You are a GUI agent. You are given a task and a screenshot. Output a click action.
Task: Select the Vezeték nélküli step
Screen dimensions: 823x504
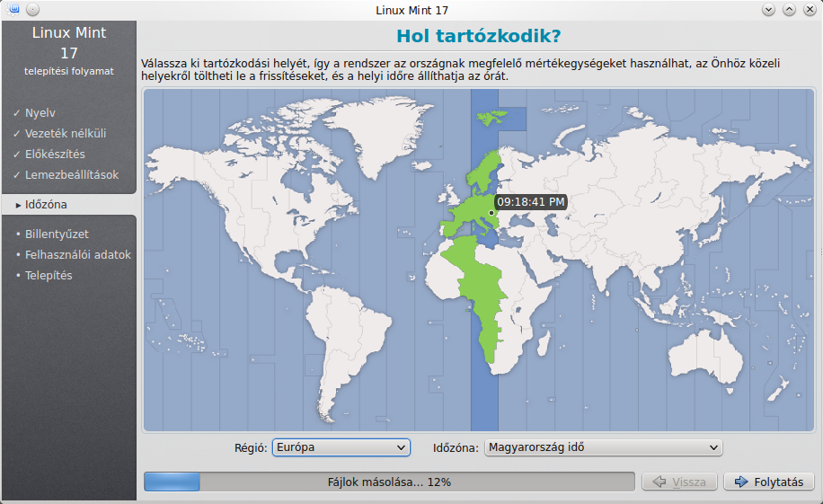click(65, 133)
